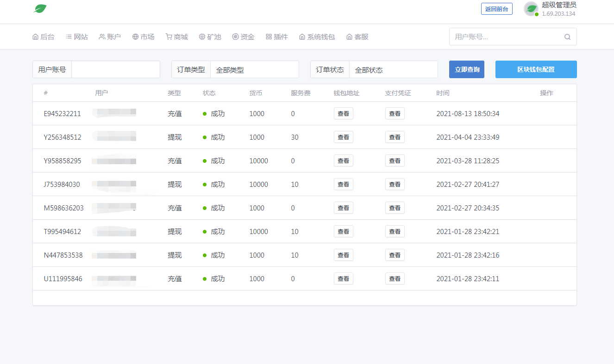614x364 pixels.
Task: Open the 网站 menu
Action: tap(77, 37)
